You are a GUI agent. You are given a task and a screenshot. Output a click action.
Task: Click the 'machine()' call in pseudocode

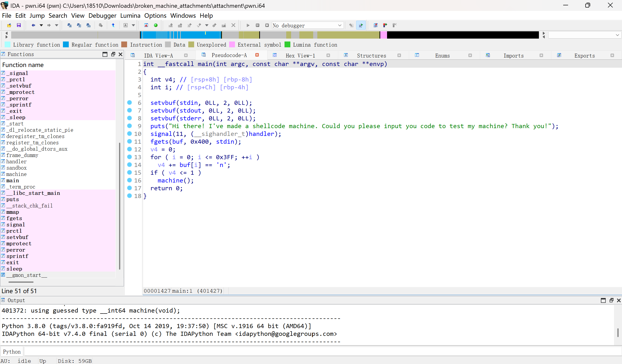tap(175, 181)
